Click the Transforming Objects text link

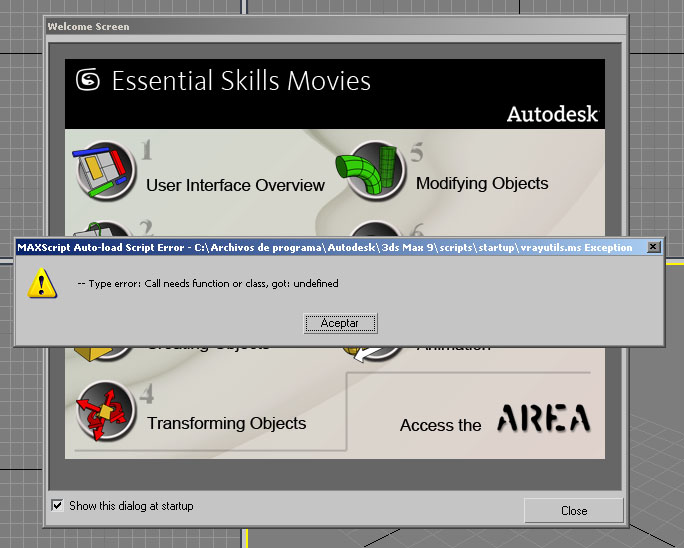pos(226,423)
